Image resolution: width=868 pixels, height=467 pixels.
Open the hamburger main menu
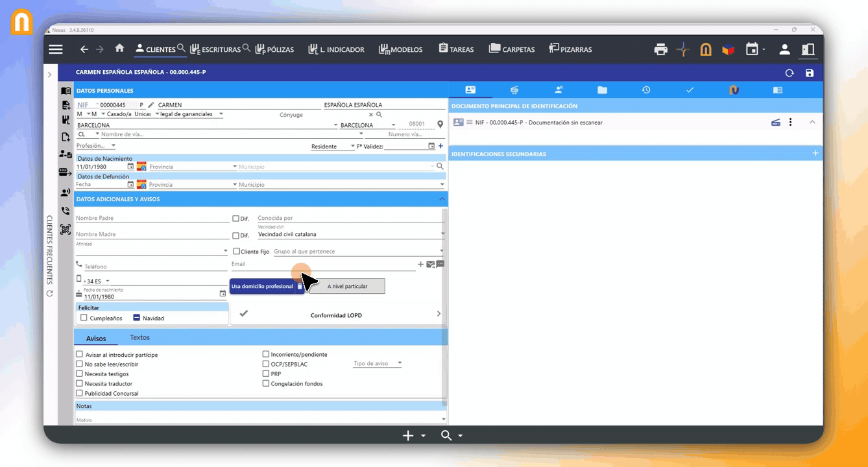(x=56, y=49)
